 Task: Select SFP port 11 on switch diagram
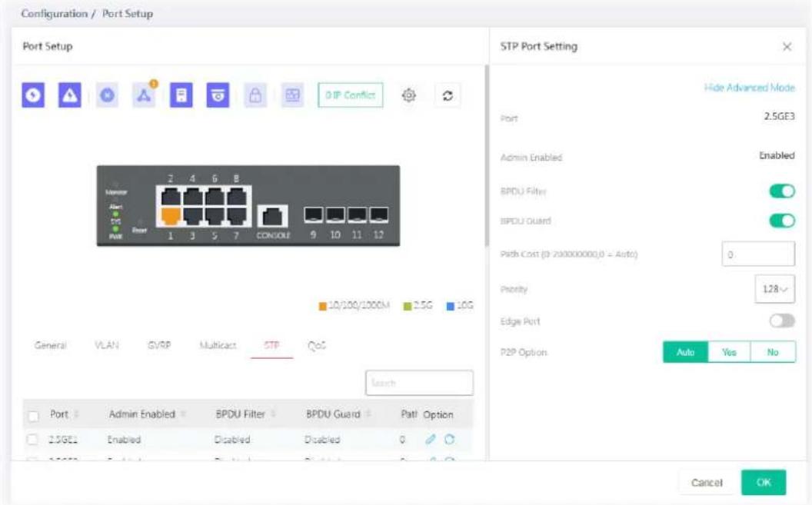(357, 214)
